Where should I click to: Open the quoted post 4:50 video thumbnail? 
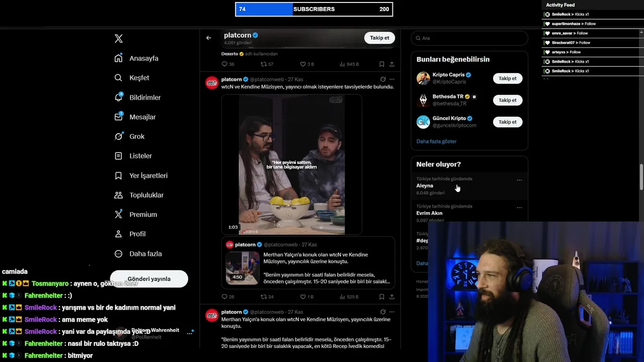(243, 268)
